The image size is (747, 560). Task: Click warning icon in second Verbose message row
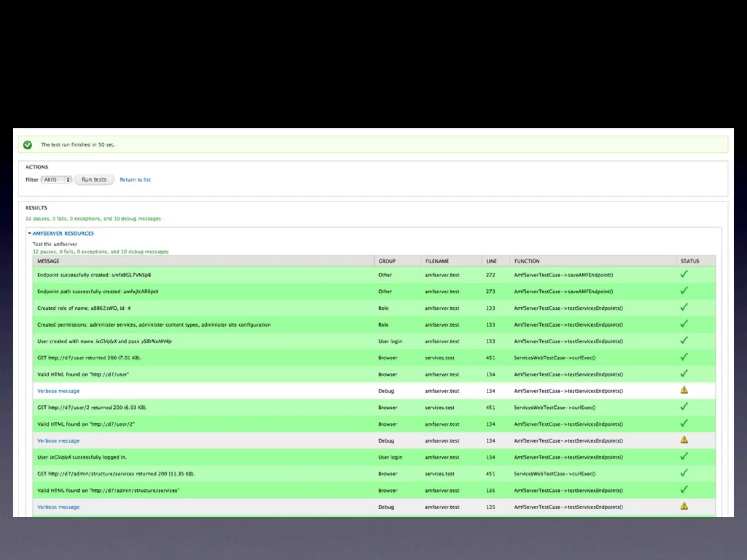[x=684, y=440]
